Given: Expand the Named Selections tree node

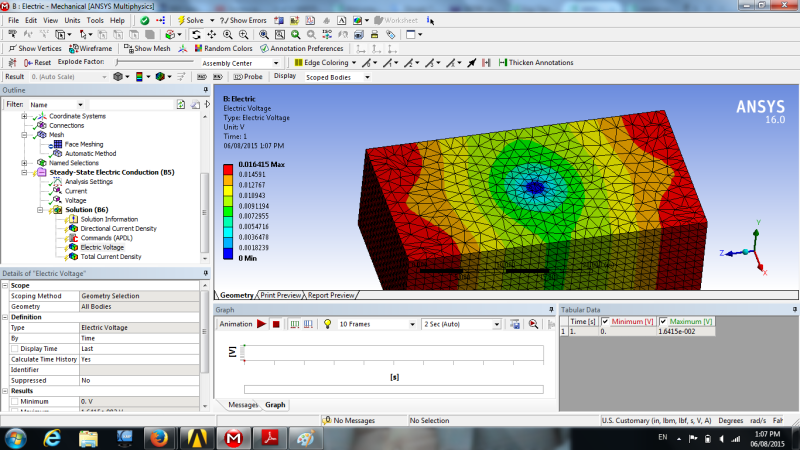Looking at the screenshot, I should coord(24,163).
